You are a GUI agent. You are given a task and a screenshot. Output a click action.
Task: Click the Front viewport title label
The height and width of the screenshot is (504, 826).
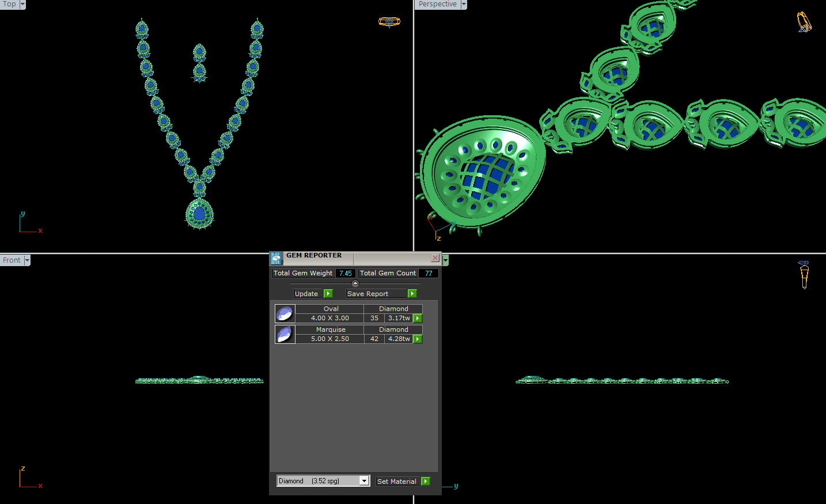click(12, 260)
